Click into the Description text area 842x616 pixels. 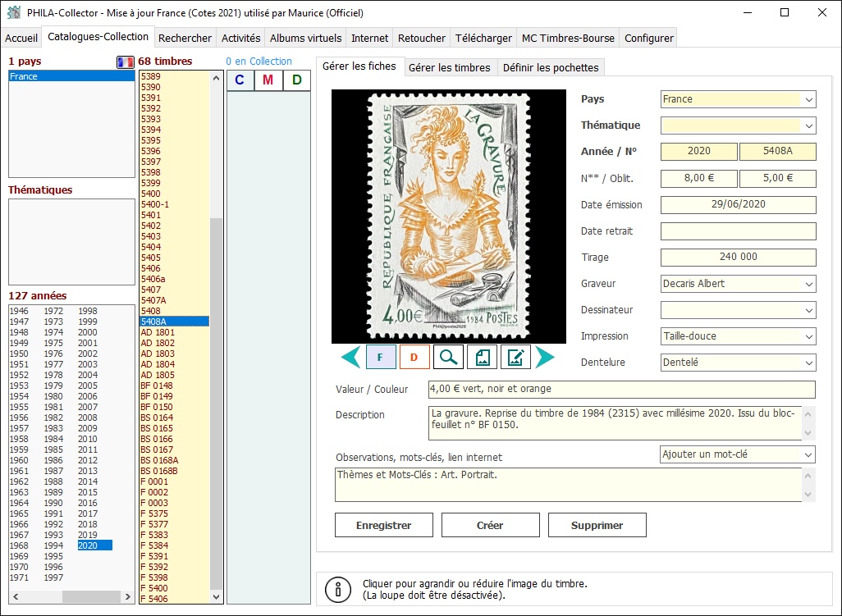coord(615,422)
